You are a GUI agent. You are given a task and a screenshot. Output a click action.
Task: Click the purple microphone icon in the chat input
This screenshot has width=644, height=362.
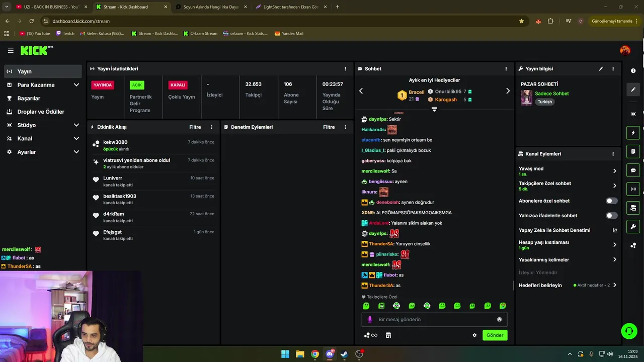tap(370, 319)
